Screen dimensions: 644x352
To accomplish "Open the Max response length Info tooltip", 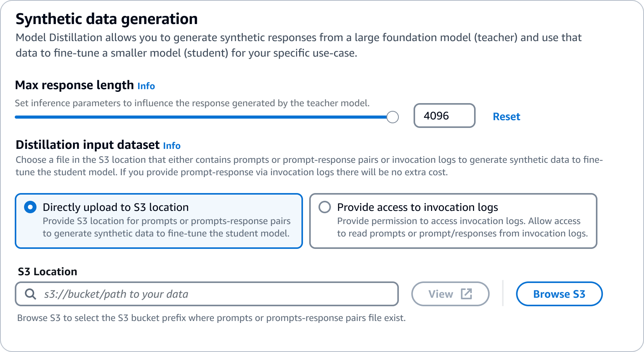I will click(x=146, y=86).
